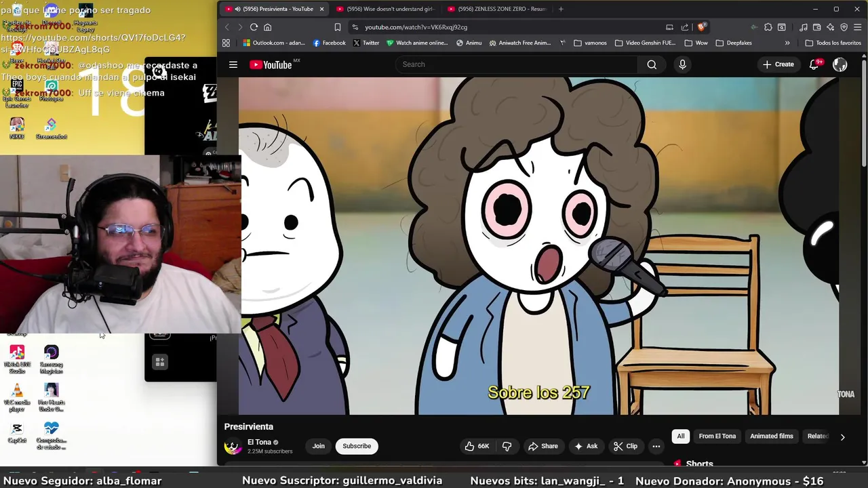Open the YouTube account avatar menu

coord(840,64)
